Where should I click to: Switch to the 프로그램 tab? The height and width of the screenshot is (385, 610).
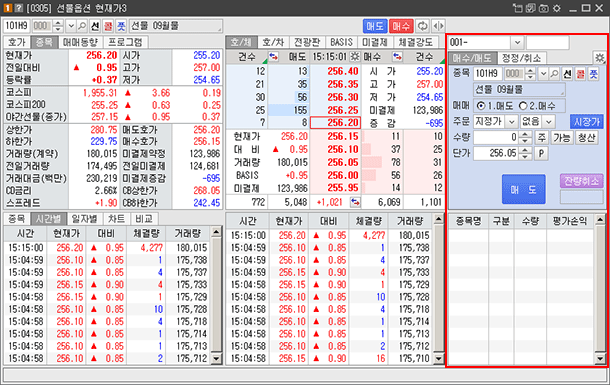[126, 42]
